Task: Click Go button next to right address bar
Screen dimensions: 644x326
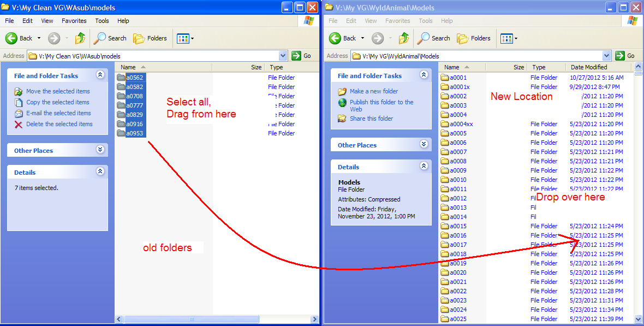Action: (626, 56)
